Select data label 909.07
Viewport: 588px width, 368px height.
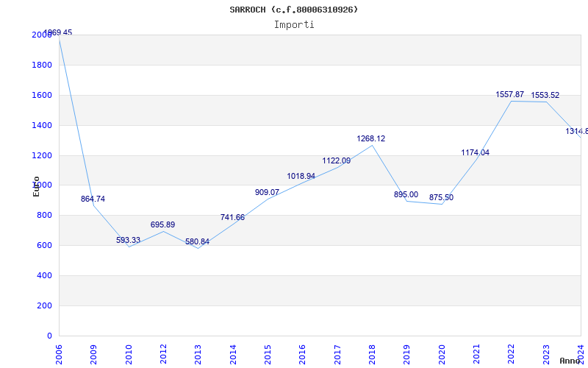click(x=267, y=193)
